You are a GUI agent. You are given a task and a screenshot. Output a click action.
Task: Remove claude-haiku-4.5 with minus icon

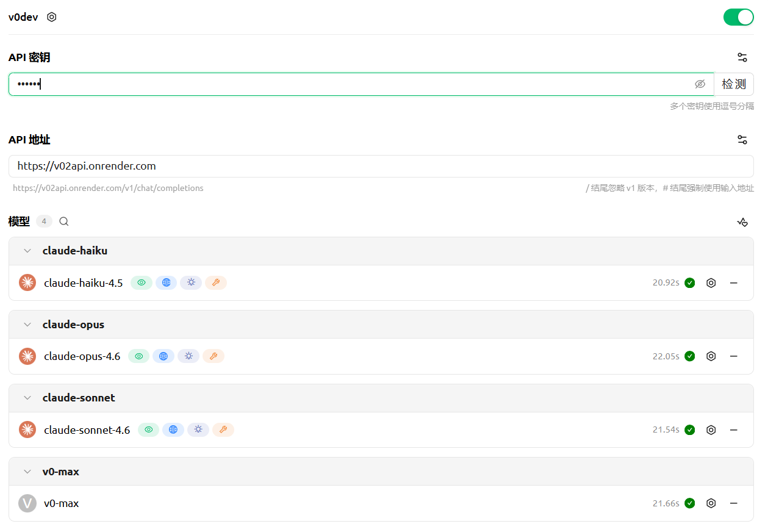pyautogui.click(x=734, y=282)
